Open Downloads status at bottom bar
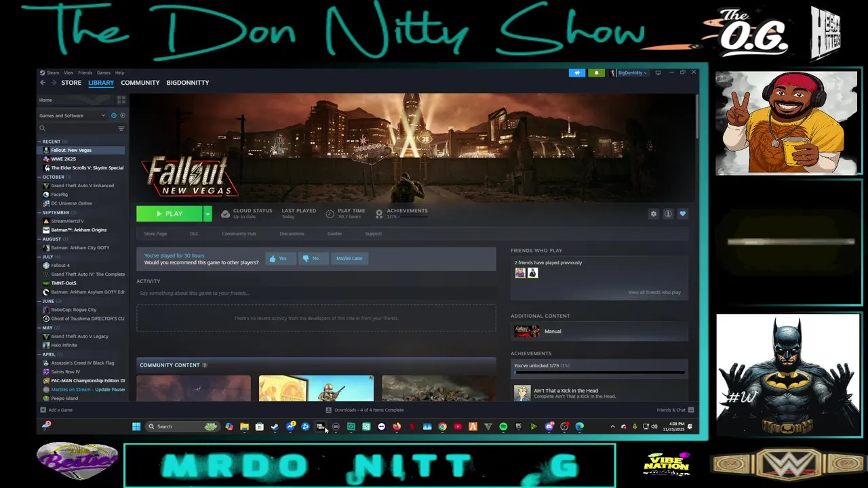The image size is (868, 488). [364, 410]
